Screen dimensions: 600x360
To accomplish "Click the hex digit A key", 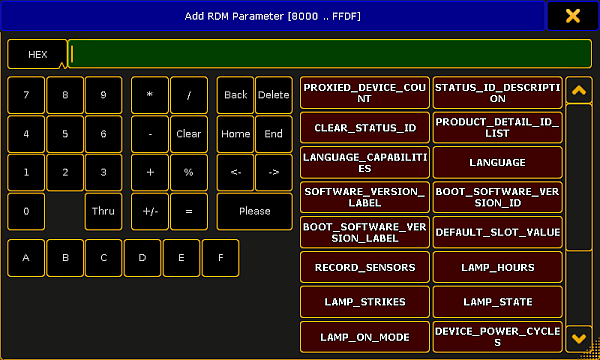I will pyautogui.click(x=26, y=258).
